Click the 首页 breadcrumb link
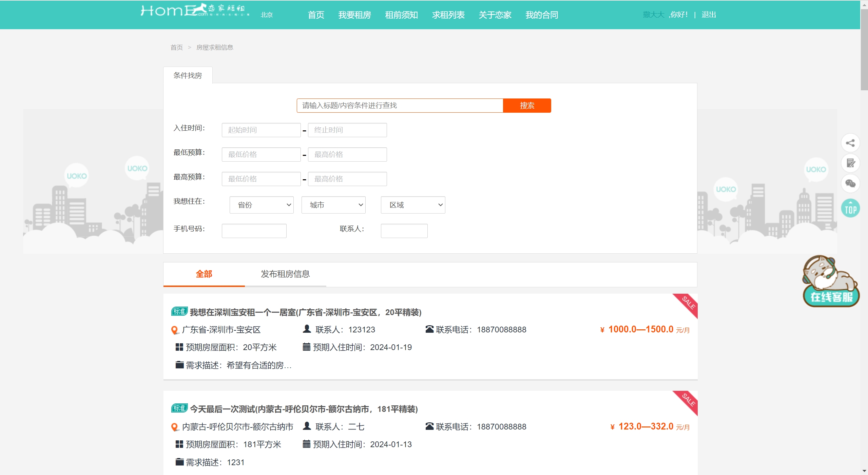868x475 pixels. [x=176, y=48]
